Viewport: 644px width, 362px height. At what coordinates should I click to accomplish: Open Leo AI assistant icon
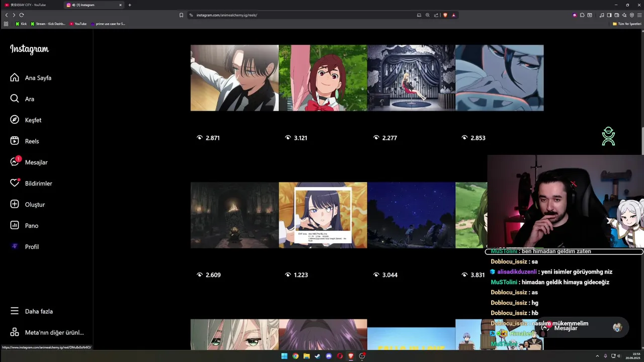pyautogui.click(x=624, y=15)
